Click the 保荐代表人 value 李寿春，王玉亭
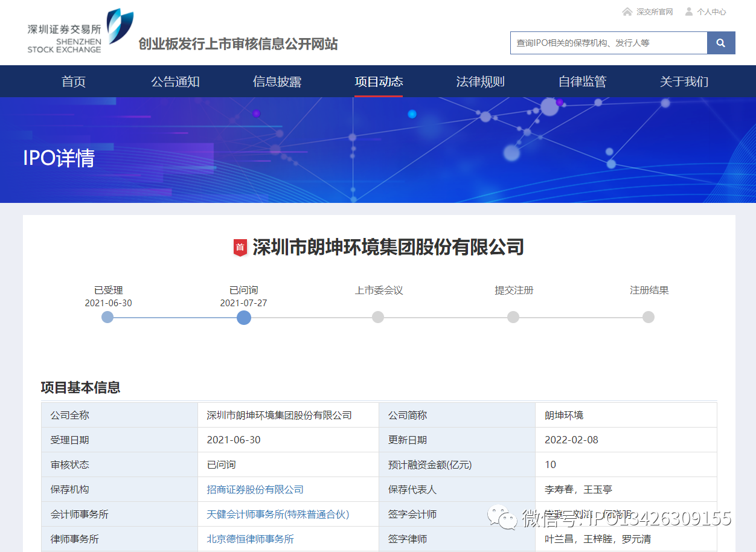The width and height of the screenshot is (756, 552). (x=578, y=490)
